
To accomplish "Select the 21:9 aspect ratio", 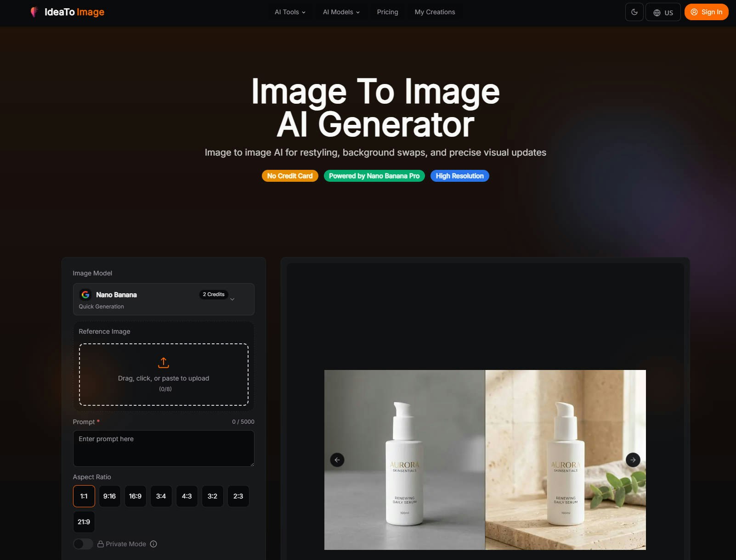I will (84, 522).
